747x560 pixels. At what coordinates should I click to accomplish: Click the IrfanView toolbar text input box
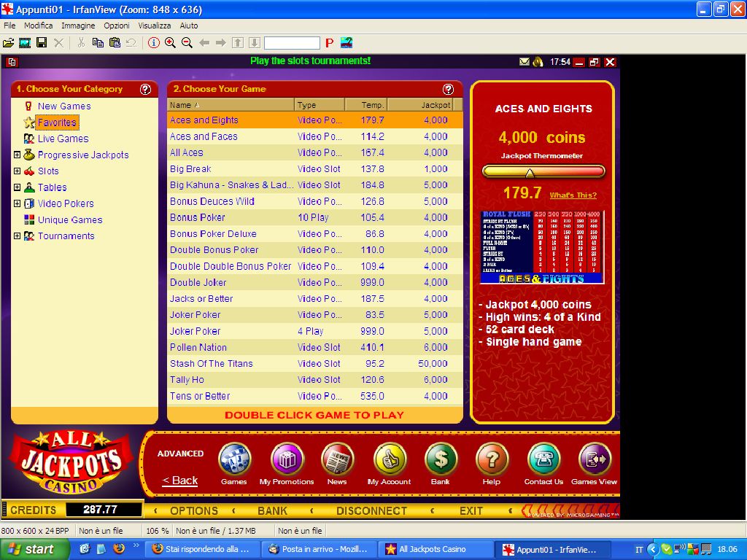coord(292,43)
